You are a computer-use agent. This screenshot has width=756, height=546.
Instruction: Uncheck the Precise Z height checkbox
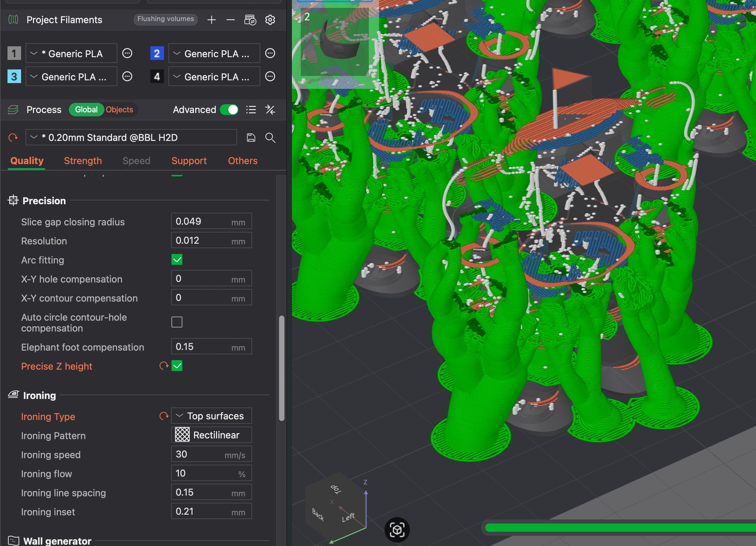(177, 366)
